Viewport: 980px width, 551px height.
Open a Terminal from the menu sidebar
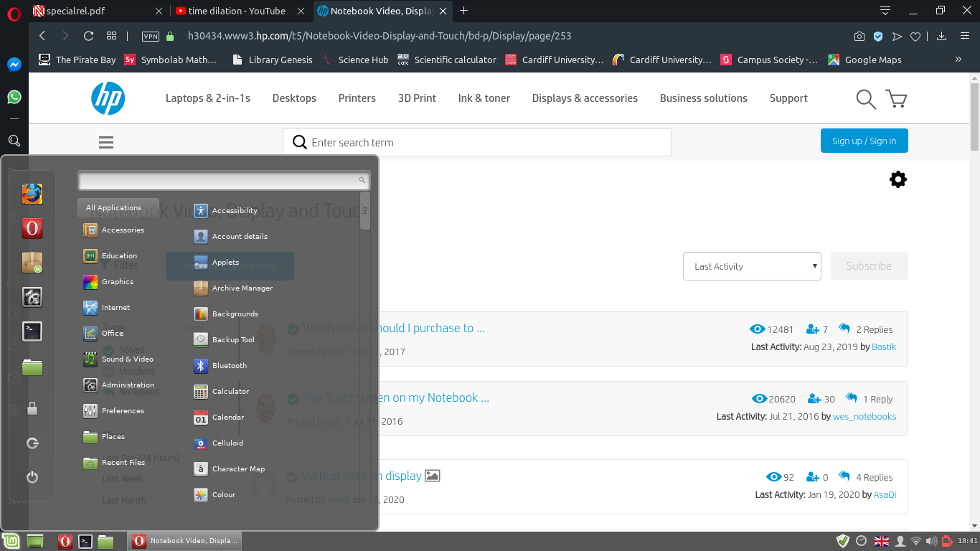tap(32, 331)
